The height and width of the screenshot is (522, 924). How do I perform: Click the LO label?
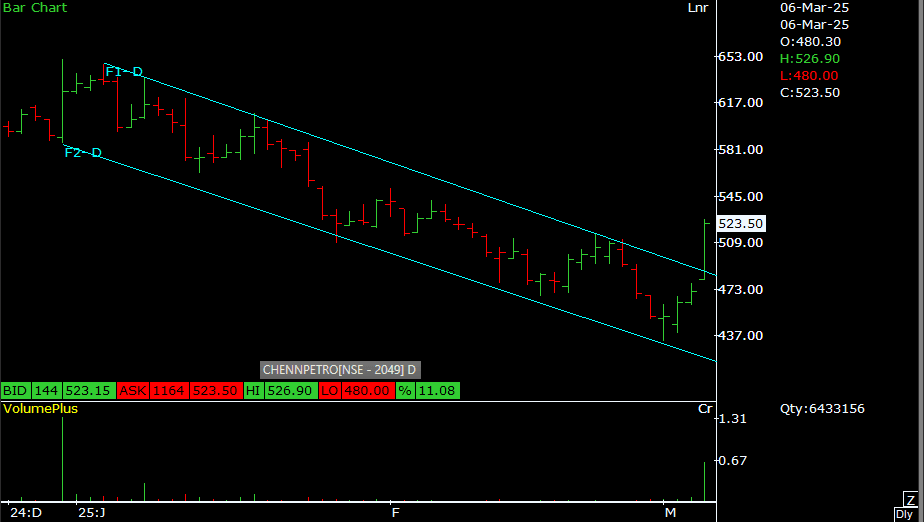pos(330,391)
